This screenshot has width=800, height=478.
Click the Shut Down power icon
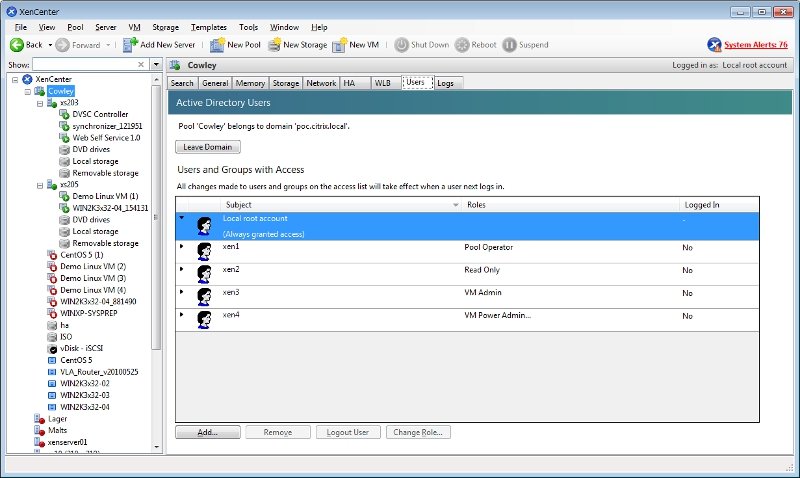(x=402, y=45)
